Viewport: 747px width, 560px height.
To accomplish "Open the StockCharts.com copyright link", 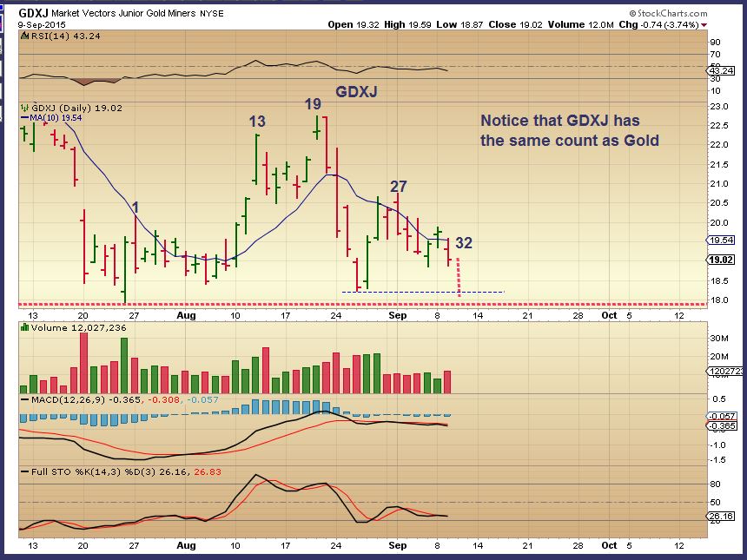I will pyautogui.click(x=668, y=13).
